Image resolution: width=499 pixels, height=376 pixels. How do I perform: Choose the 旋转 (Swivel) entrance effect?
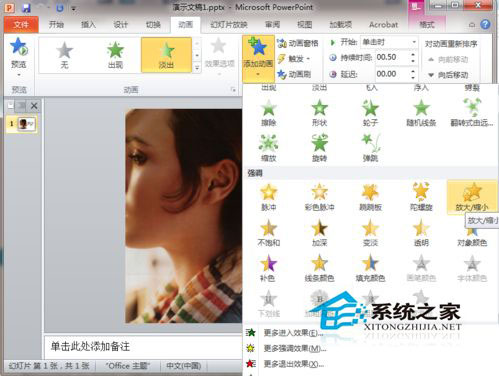pos(319,148)
